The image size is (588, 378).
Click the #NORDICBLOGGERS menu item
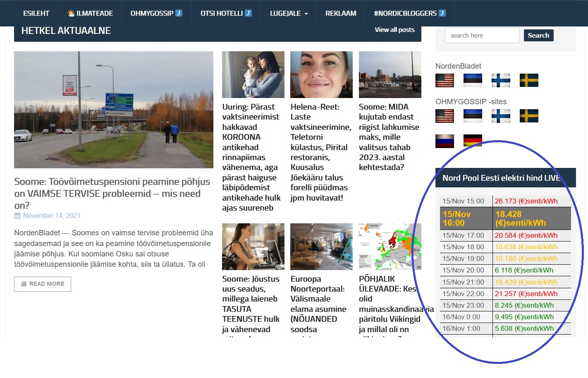(x=409, y=13)
